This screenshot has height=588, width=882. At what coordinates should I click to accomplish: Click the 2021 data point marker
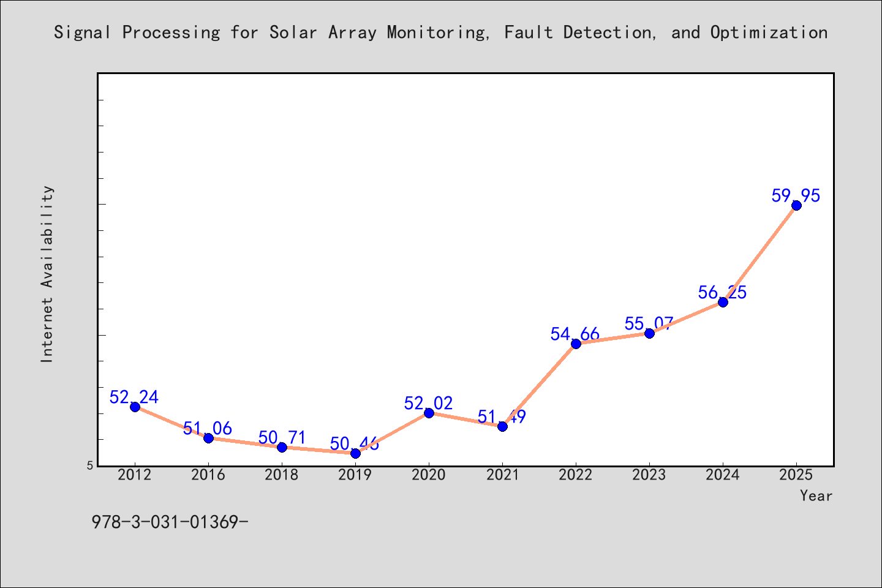coord(502,426)
